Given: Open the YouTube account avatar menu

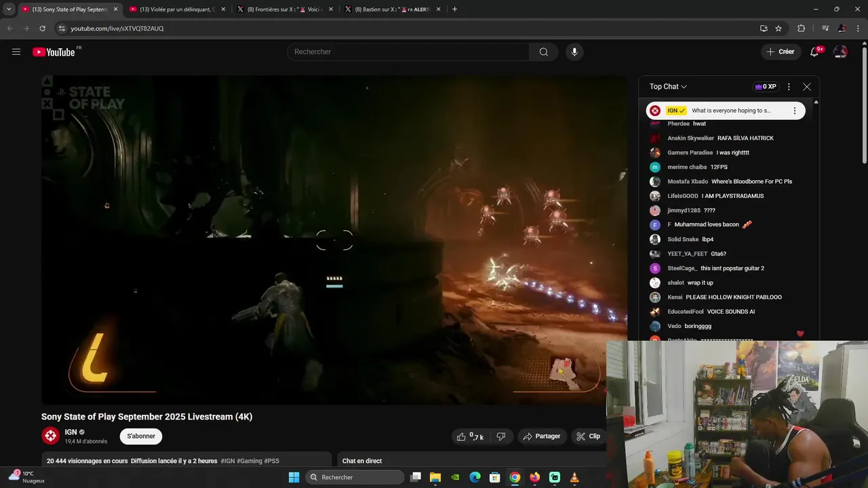Looking at the screenshot, I should pyautogui.click(x=840, y=52).
